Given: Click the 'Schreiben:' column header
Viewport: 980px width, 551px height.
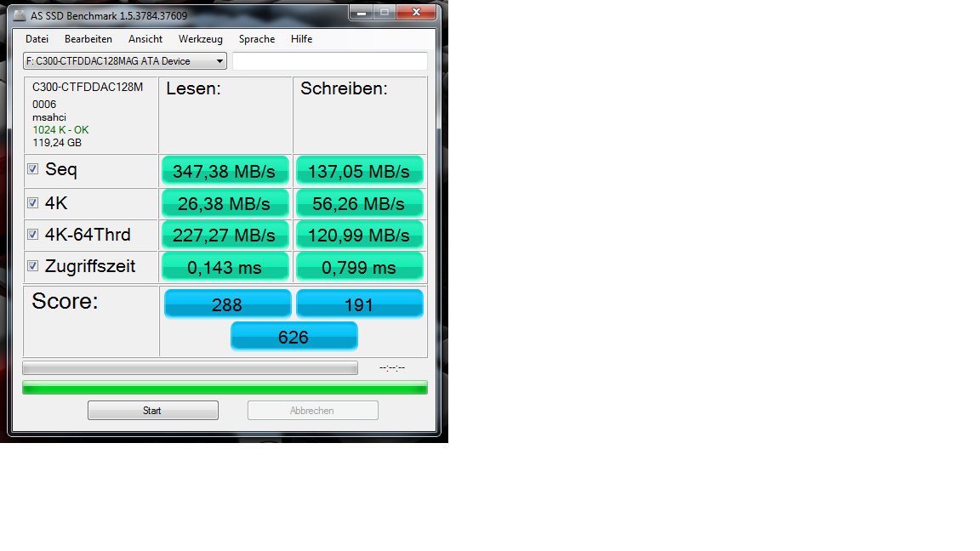Looking at the screenshot, I should coord(344,88).
